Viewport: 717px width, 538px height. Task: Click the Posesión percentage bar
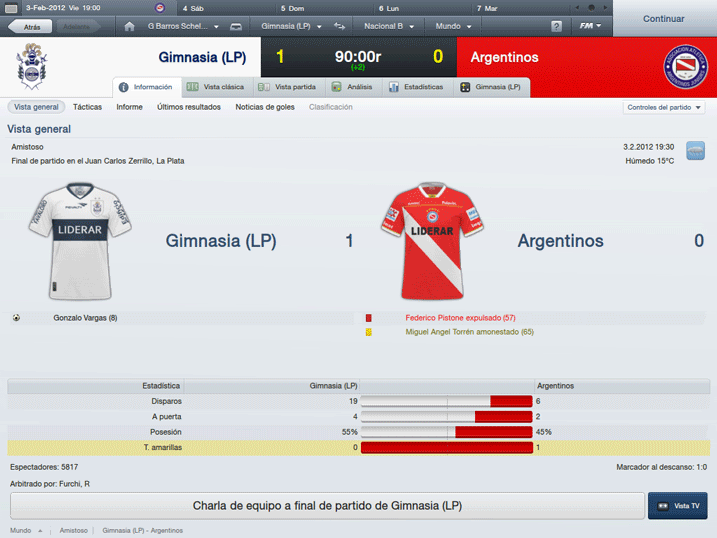pos(447,432)
